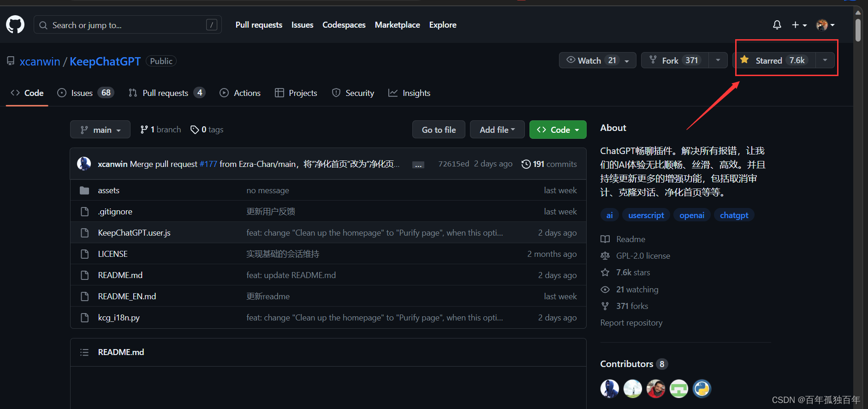The height and width of the screenshot is (409, 868).
Task: Open the Explore page
Action: pyautogui.click(x=443, y=25)
